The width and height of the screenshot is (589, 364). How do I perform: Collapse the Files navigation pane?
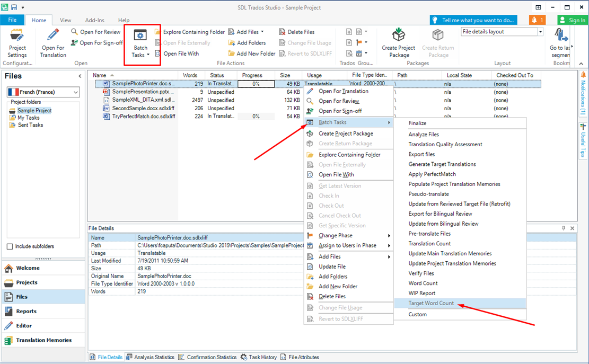pyautogui.click(x=80, y=76)
